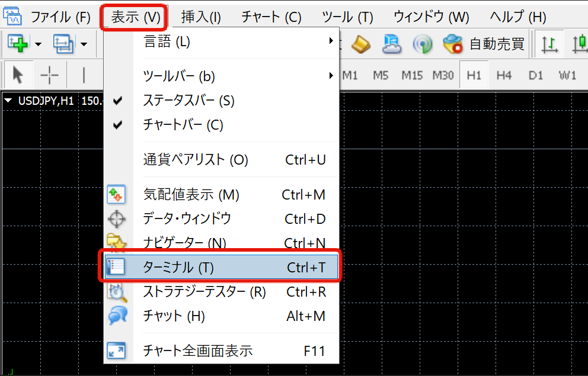Open the ファイル (F) menu
588x376 pixels.
click(60, 17)
